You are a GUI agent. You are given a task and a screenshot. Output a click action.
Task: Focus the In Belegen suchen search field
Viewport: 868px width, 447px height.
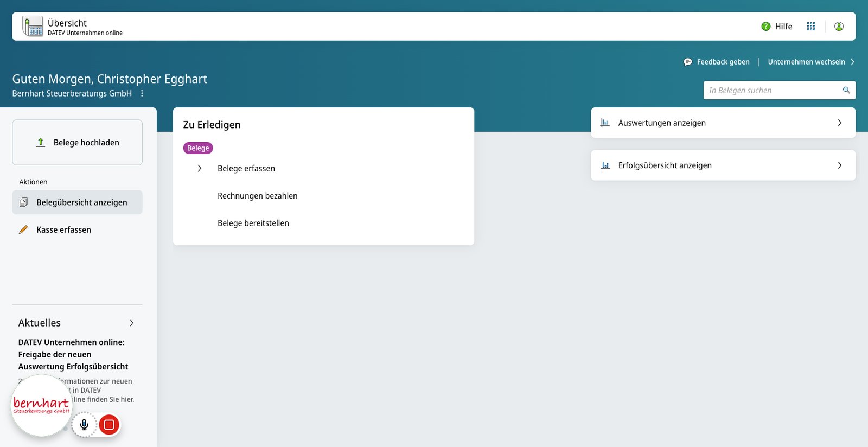(x=779, y=90)
